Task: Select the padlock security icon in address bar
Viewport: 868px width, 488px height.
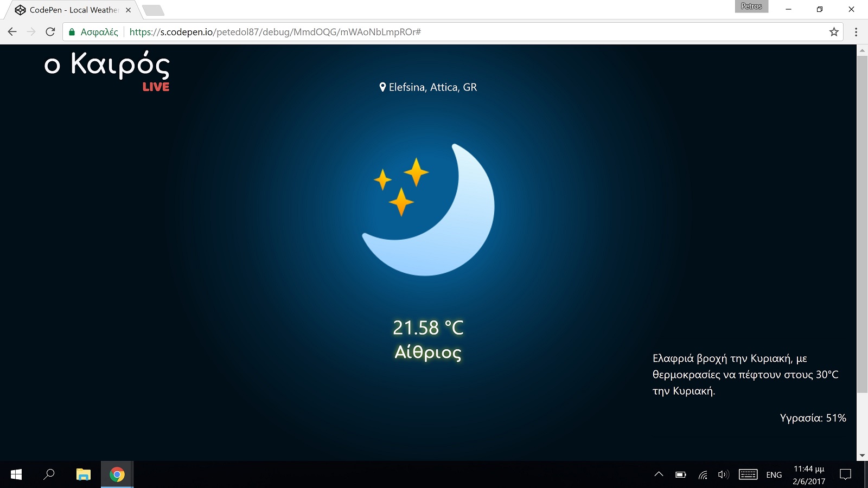Action: coord(72,31)
